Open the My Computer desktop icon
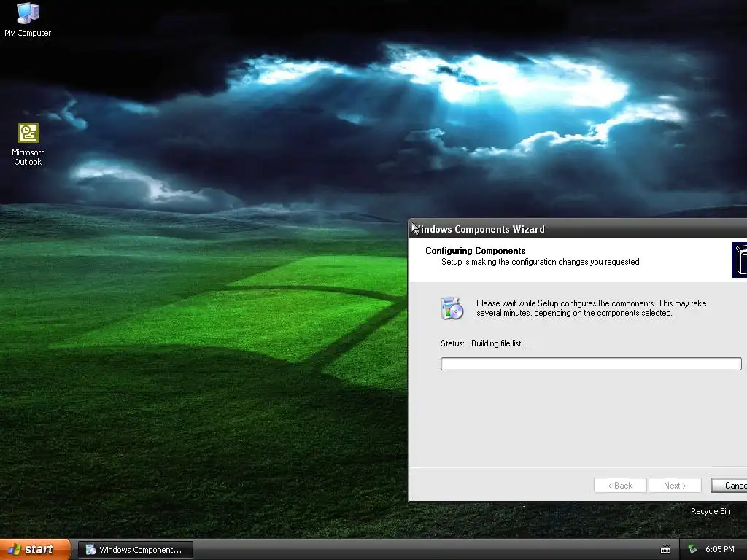The image size is (747, 560). click(28, 19)
